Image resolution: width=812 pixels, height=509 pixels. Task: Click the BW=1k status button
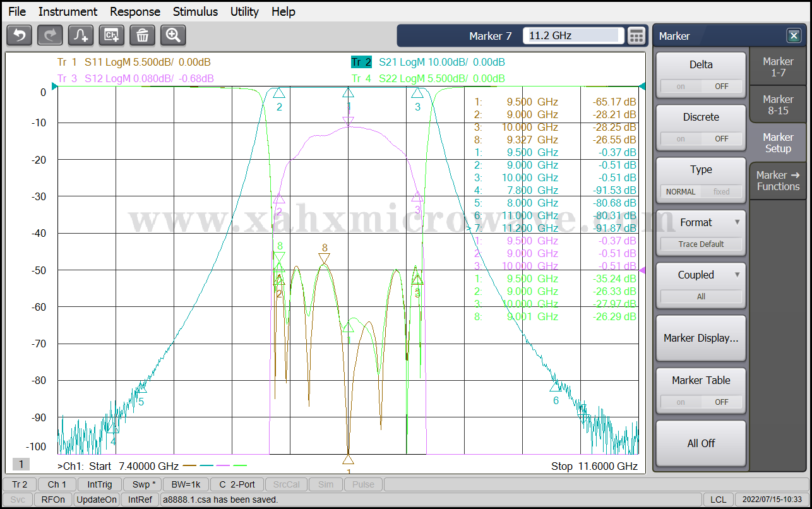tap(186, 484)
